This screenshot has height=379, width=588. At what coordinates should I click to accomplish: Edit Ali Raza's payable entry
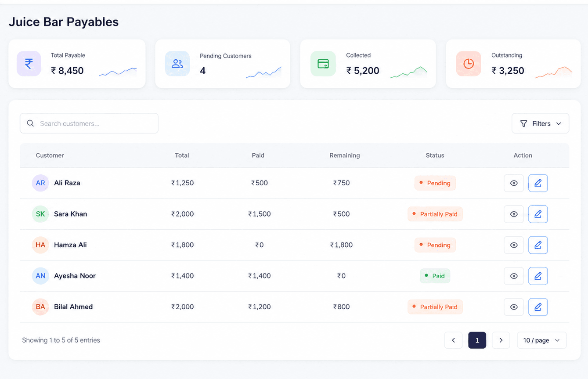pyautogui.click(x=538, y=183)
